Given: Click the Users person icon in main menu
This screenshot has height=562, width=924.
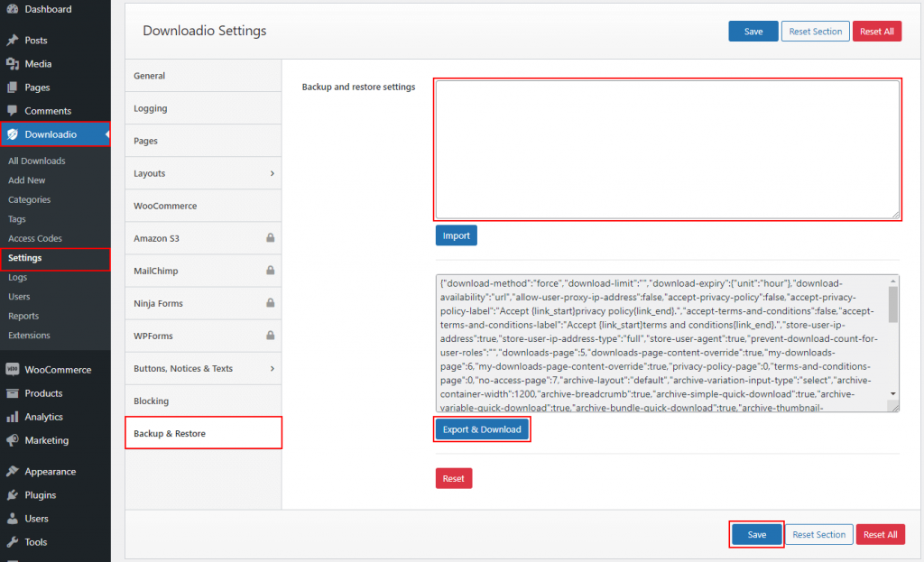Looking at the screenshot, I should pyautogui.click(x=13, y=519).
